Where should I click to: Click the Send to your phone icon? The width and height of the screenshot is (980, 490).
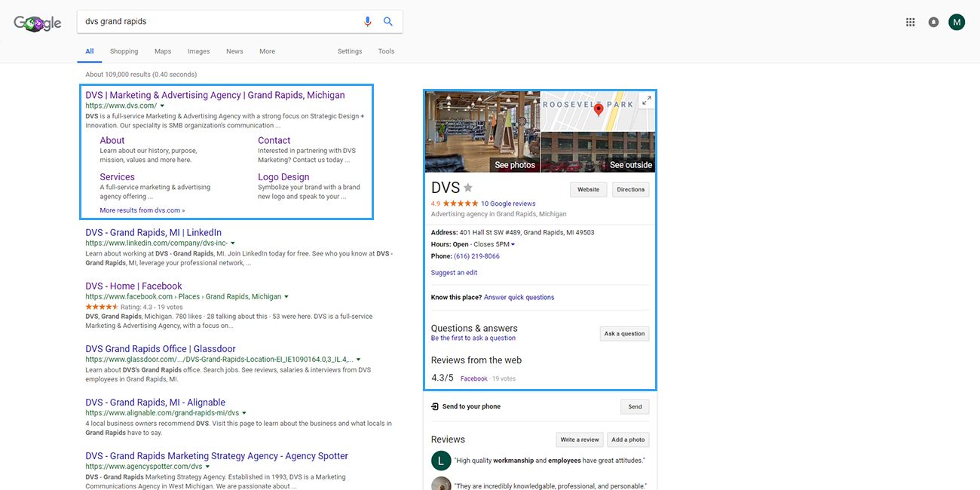(x=435, y=406)
